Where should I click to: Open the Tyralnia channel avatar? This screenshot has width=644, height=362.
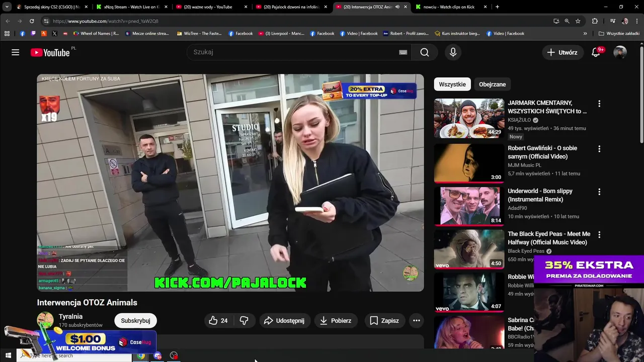click(45, 320)
